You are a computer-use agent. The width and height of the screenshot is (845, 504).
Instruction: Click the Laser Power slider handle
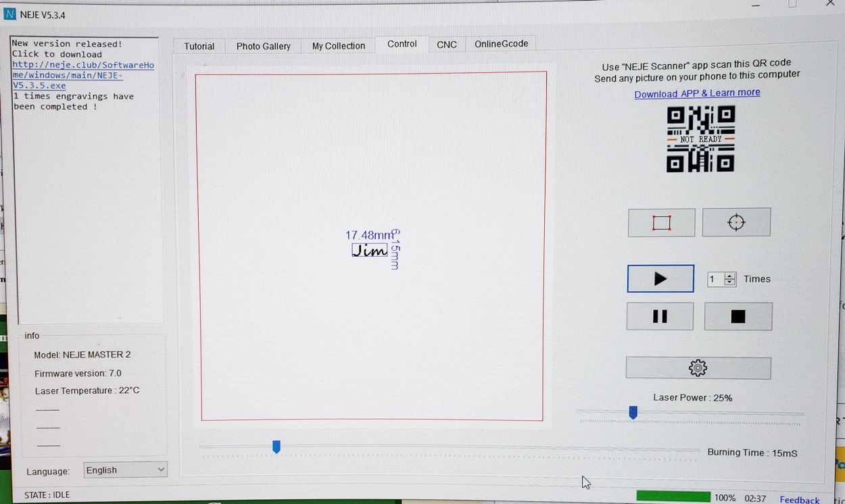[633, 412]
